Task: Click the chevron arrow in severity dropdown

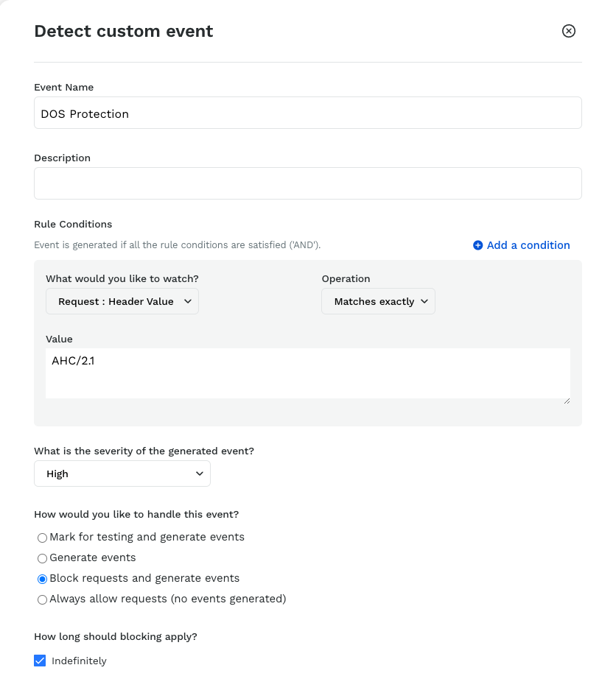Action: tap(200, 474)
